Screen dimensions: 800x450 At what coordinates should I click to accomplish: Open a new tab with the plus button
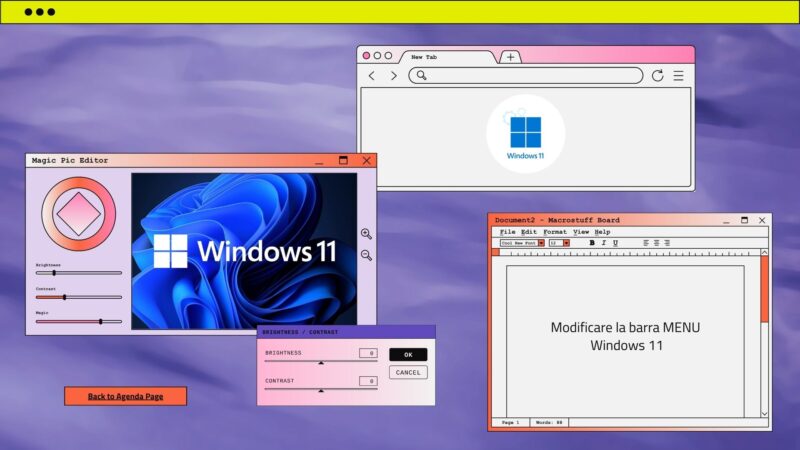coord(510,57)
